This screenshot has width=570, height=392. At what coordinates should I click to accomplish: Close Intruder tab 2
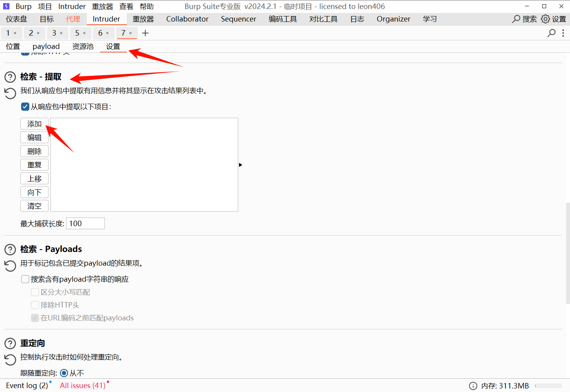(38, 33)
